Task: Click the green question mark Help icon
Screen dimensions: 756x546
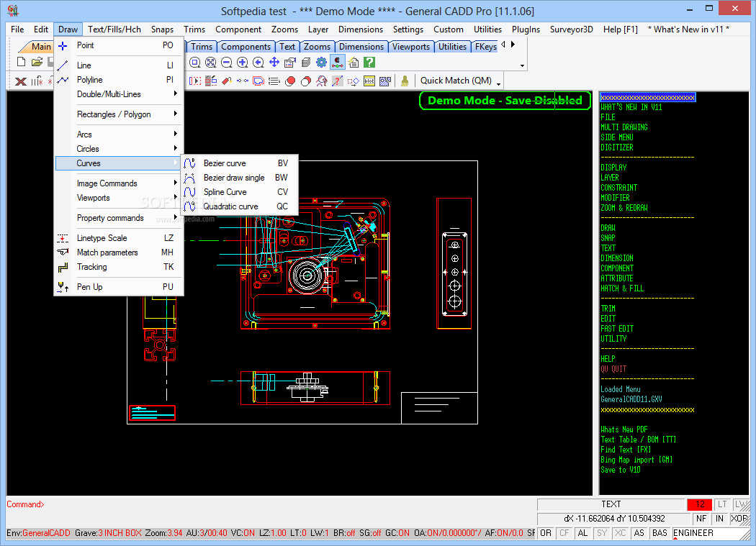Action: [x=369, y=62]
